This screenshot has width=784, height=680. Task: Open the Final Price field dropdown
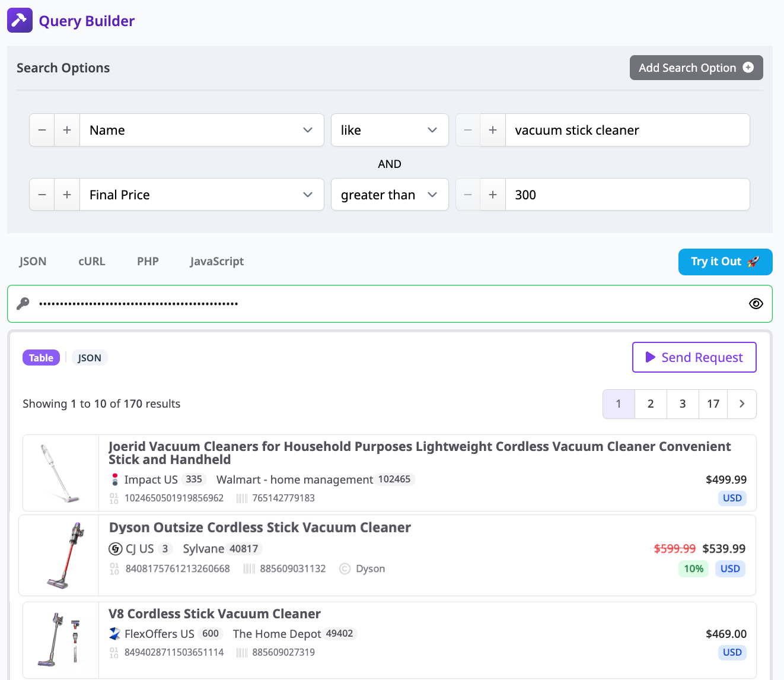click(202, 195)
